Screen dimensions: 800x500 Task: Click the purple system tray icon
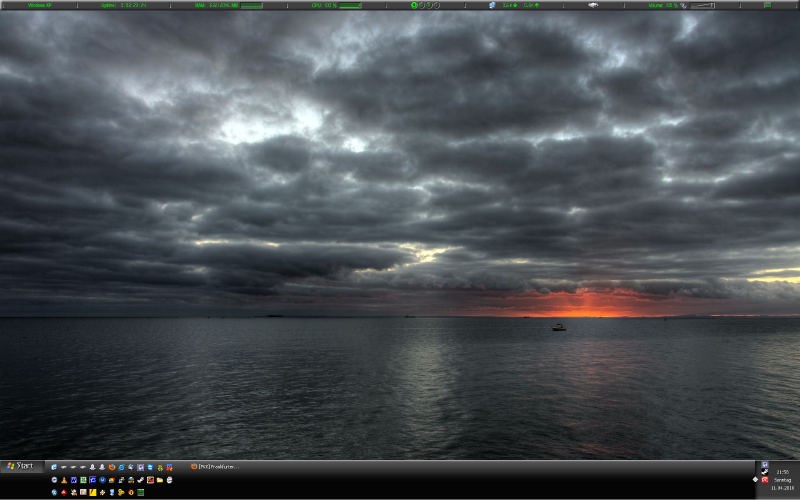[765, 464]
